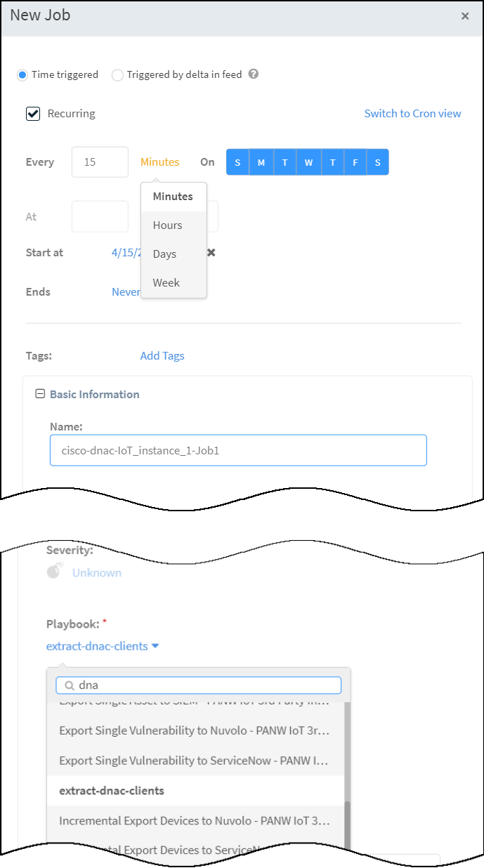Viewport: 484px width, 868px height.
Task: Click the help icon beside delta feed
Action: click(x=254, y=74)
